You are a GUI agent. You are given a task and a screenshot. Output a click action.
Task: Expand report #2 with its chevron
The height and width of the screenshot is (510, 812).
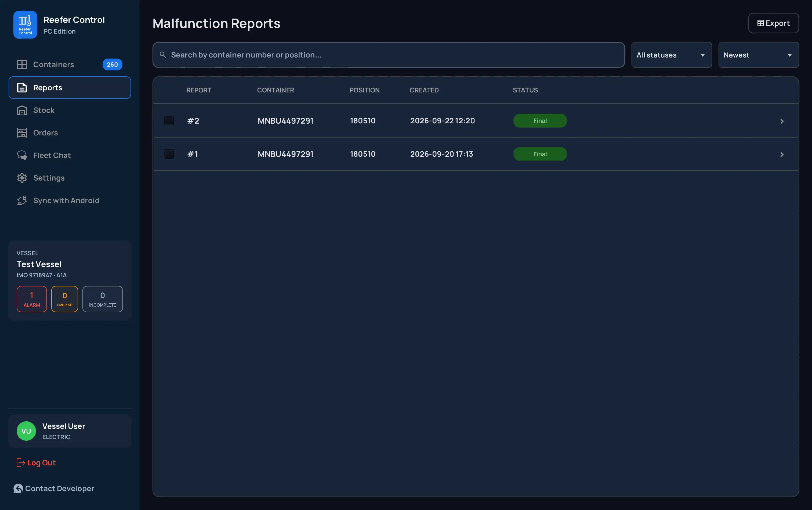coord(782,121)
